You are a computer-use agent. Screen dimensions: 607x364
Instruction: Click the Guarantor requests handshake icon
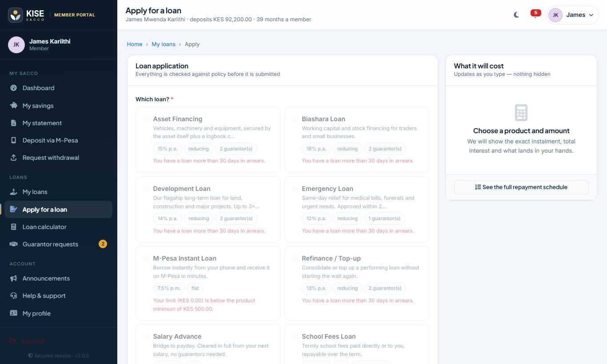(x=14, y=244)
